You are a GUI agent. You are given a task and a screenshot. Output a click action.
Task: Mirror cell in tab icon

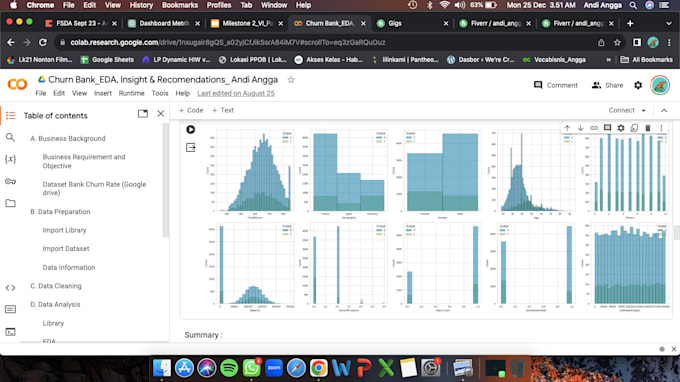(634, 128)
